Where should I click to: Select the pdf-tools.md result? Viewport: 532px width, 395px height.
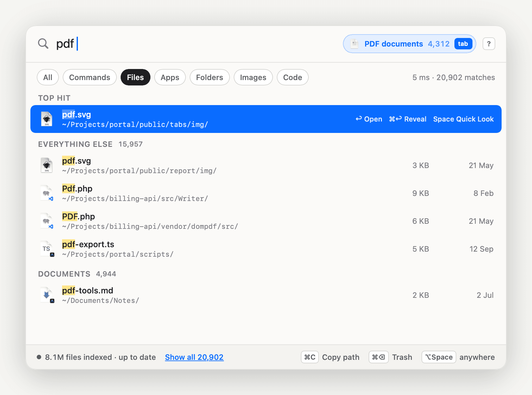[266, 295]
